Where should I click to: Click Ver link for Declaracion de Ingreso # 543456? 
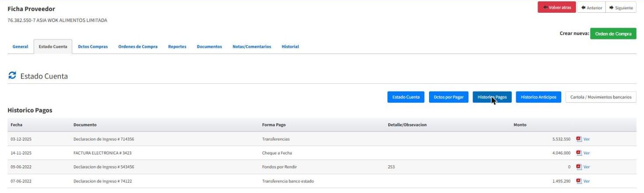coord(587,167)
